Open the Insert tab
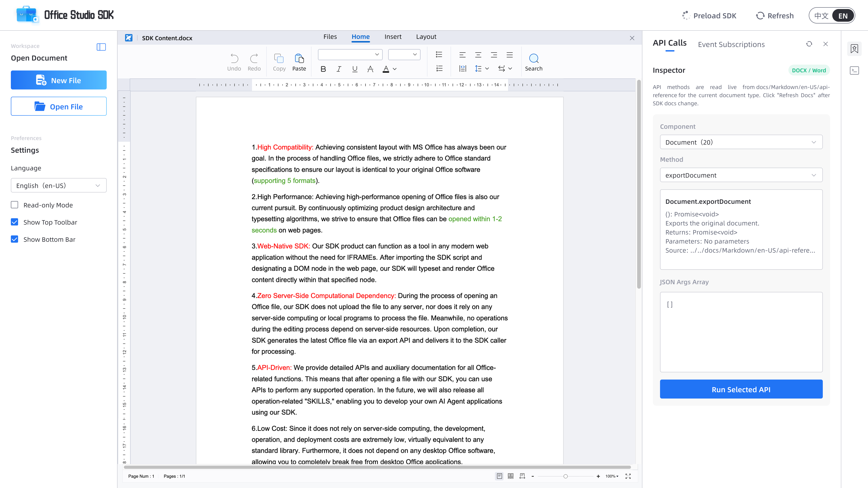 [x=393, y=37]
